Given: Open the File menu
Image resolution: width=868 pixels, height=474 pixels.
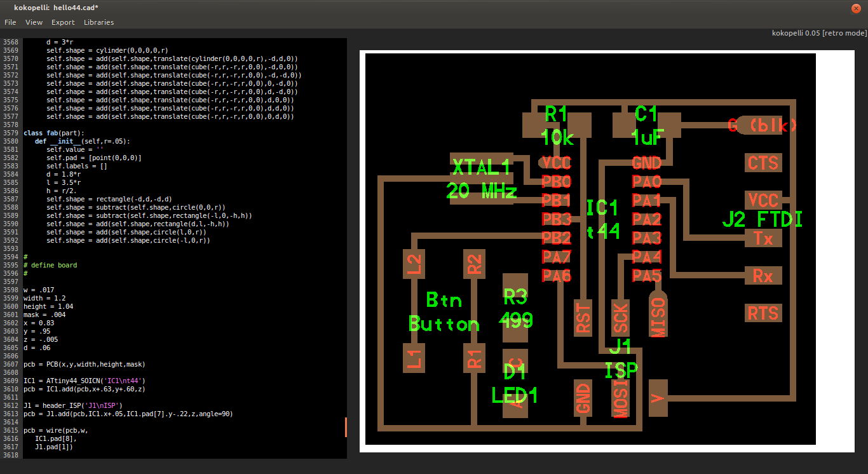Looking at the screenshot, I should tap(10, 22).
